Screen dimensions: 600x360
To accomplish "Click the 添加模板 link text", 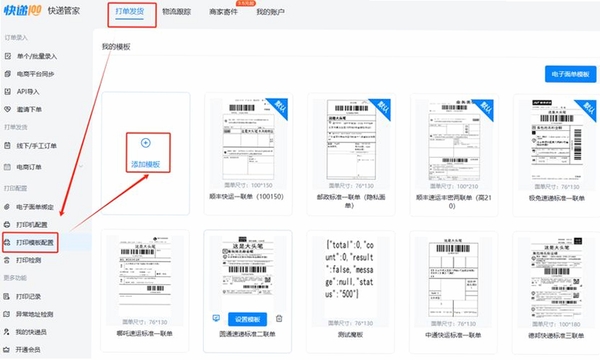I will 145,164.
